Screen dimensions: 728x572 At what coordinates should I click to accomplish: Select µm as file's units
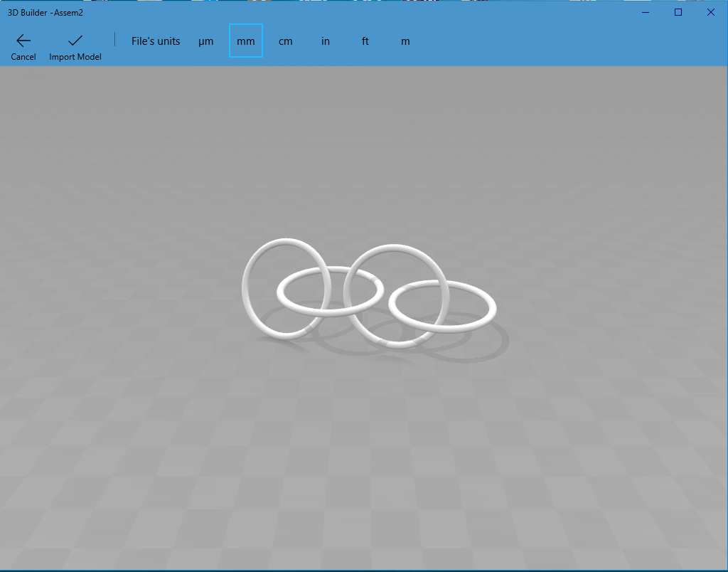205,41
